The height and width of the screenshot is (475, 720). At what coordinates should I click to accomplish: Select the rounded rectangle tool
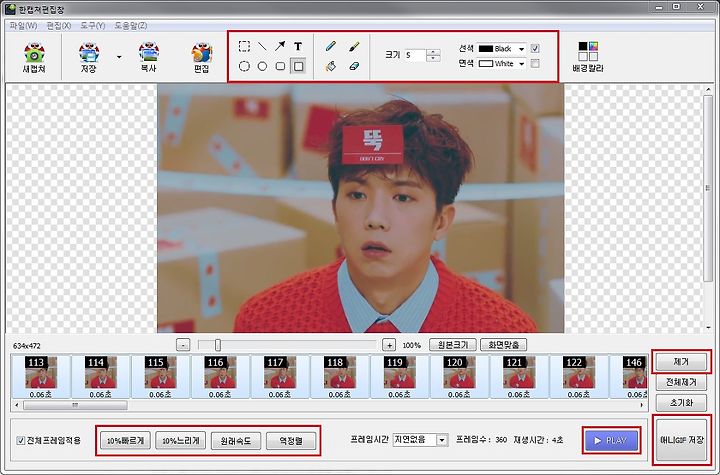(280, 66)
